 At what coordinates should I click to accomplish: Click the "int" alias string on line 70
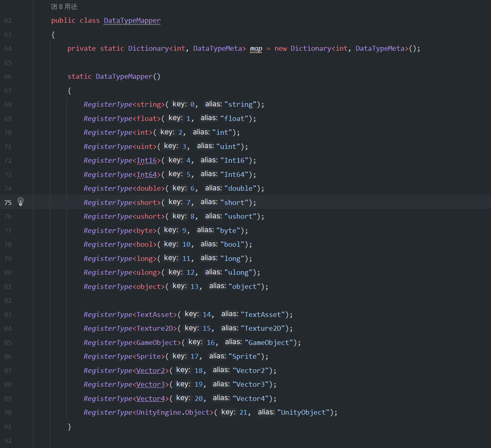[x=222, y=132]
